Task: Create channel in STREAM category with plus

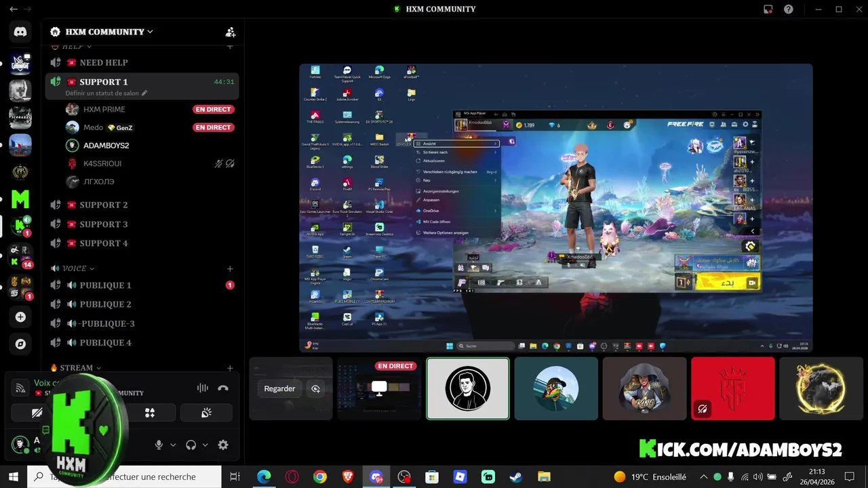Action: 230,368
